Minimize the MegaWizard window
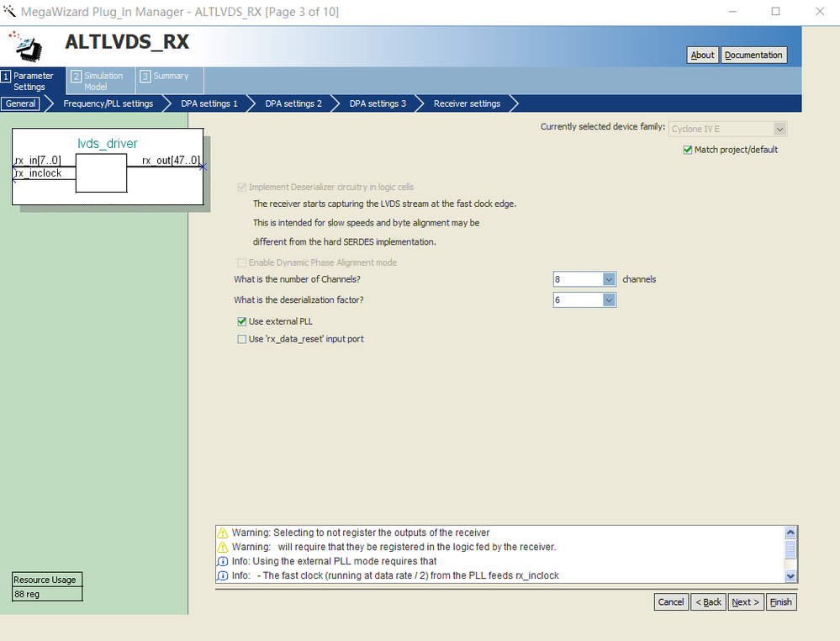The width and height of the screenshot is (840, 641). [733, 11]
